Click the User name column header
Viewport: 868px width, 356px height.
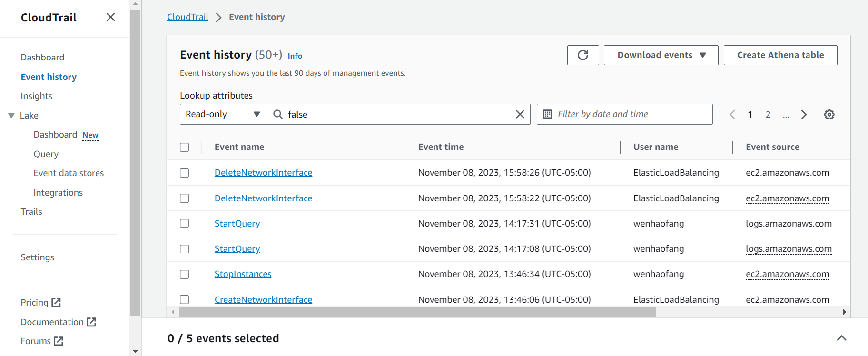coord(656,147)
